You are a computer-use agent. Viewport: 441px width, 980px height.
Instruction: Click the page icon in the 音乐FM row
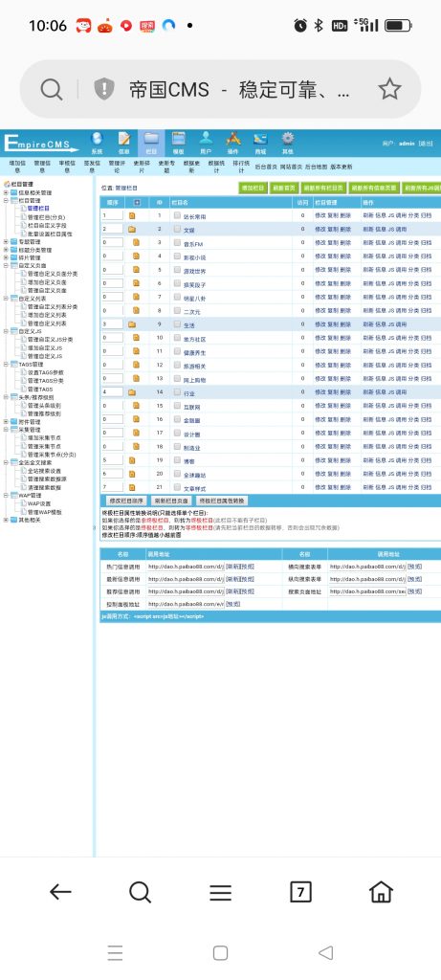tap(136, 242)
